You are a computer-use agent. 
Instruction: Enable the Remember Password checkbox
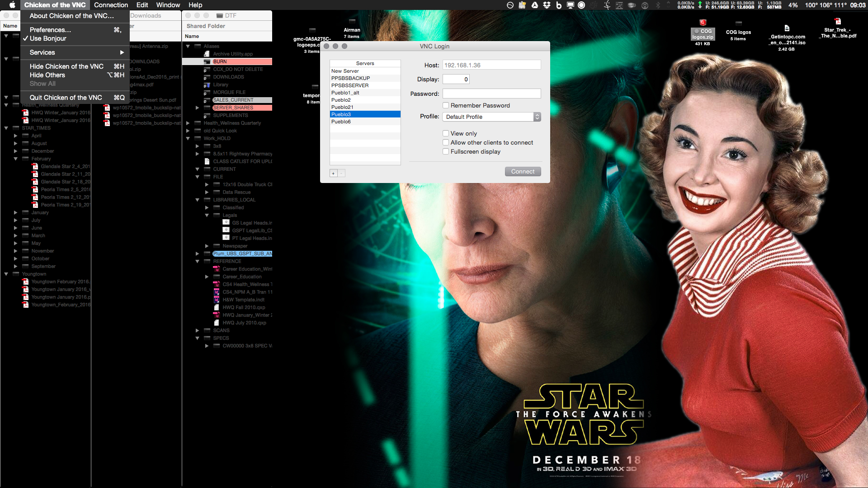(446, 105)
